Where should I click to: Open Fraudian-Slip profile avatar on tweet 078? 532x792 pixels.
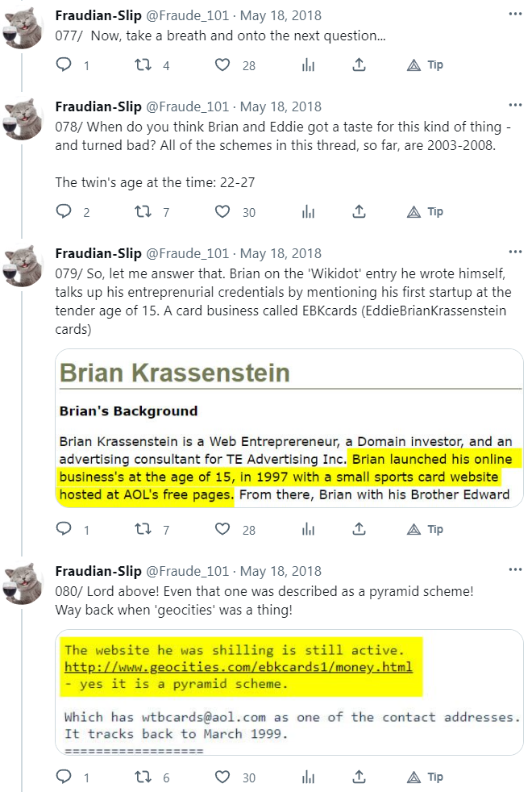[x=23, y=120]
